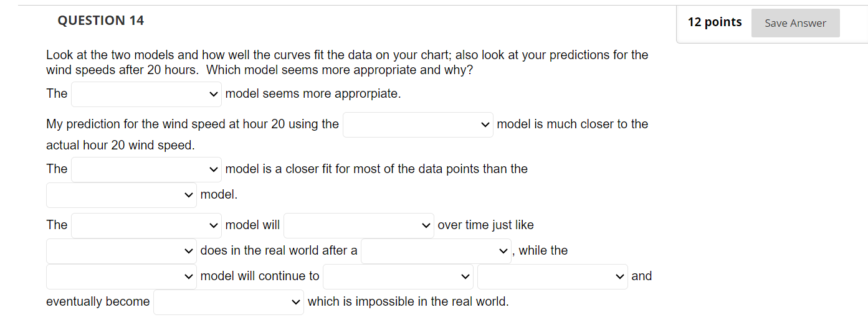Click the Save Answer button
The height and width of the screenshot is (325, 868).
coord(795,23)
